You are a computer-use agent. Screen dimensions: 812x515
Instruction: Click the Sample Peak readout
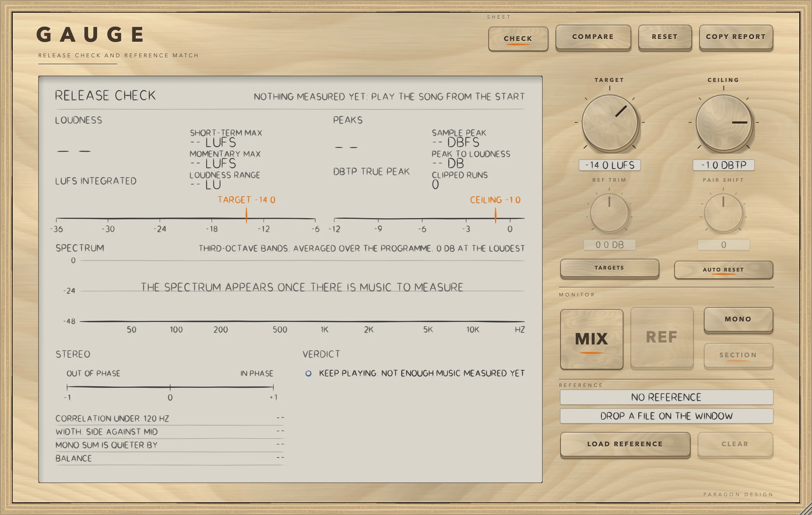pyautogui.click(x=459, y=139)
